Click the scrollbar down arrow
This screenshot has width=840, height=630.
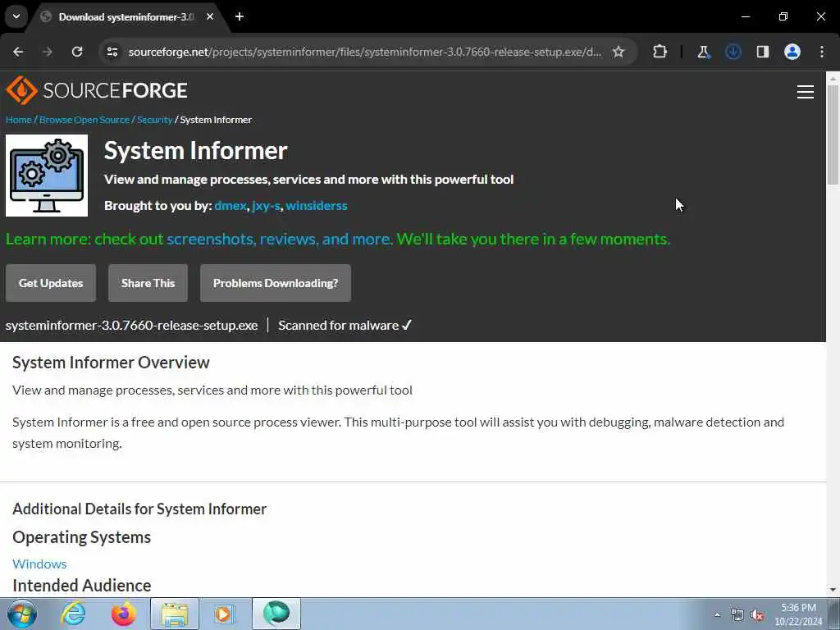pos(833,590)
